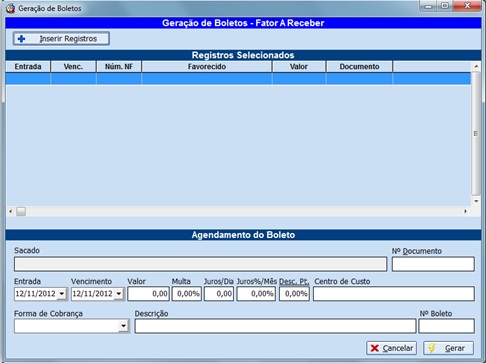Click the Juros%/Mês field
This screenshot has width=486, height=363.
point(256,294)
